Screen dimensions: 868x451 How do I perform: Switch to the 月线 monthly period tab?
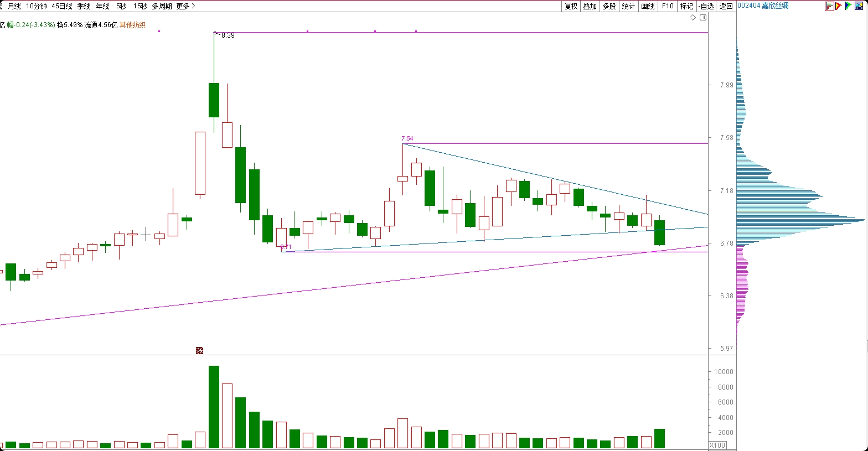pos(14,6)
